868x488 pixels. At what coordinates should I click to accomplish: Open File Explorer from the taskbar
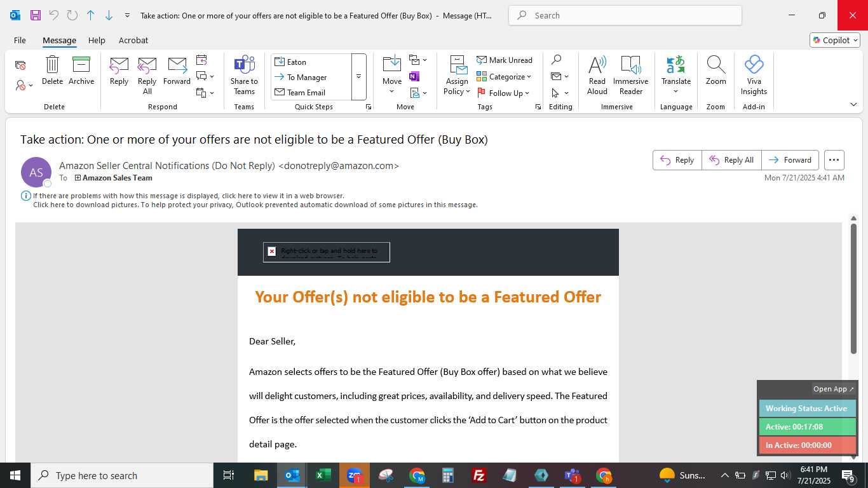[261, 475]
